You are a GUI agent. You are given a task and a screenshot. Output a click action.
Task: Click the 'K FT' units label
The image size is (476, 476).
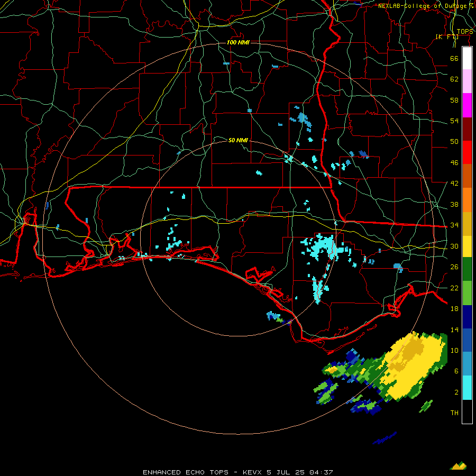[x=447, y=37]
